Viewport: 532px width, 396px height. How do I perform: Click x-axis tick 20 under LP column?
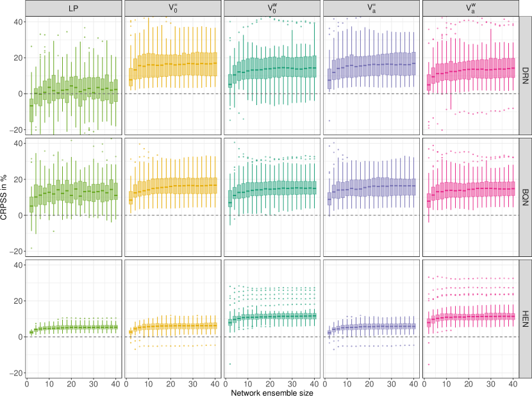point(71,384)
